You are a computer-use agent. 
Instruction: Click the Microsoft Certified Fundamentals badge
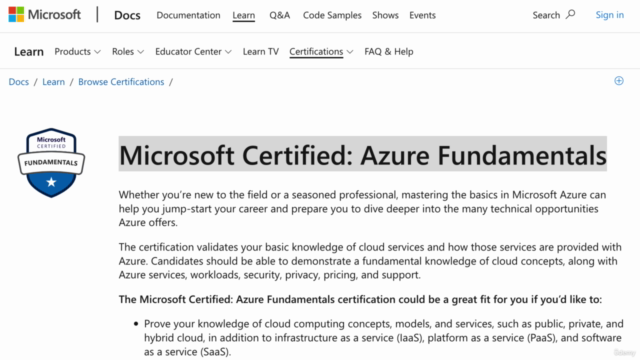pyautogui.click(x=51, y=163)
